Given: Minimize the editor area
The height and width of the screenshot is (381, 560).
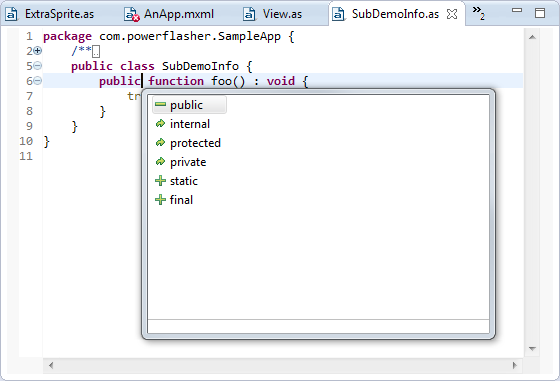Looking at the screenshot, I should click(517, 10).
